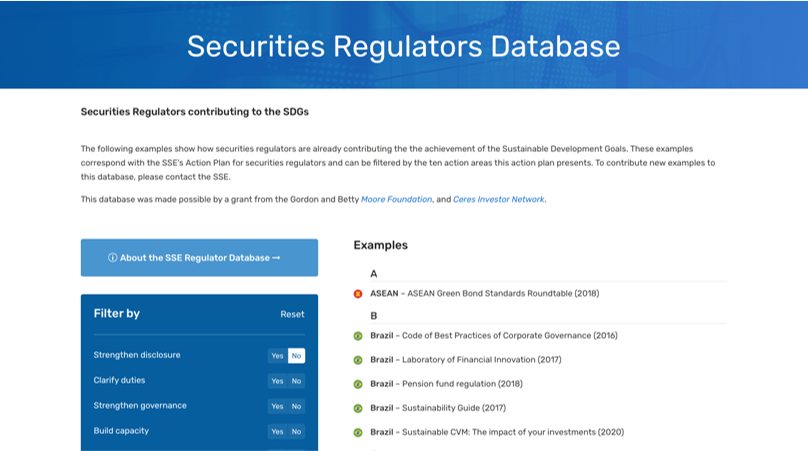Image resolution: width=808 pixels, height=451 pixels.
Task: Set Strengthen governance filter to No
Action: (296, 406)
